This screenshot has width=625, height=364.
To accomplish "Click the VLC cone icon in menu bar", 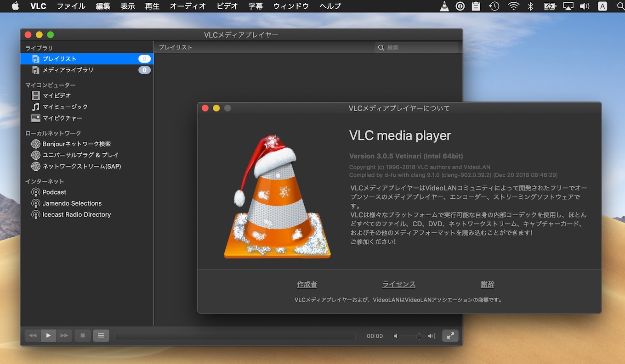I will pos(444,6).
